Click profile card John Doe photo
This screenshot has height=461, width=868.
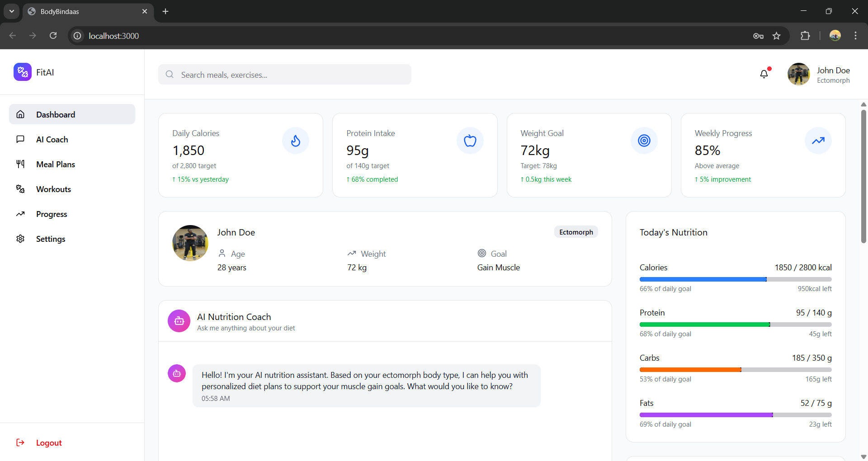coord(190,243)
